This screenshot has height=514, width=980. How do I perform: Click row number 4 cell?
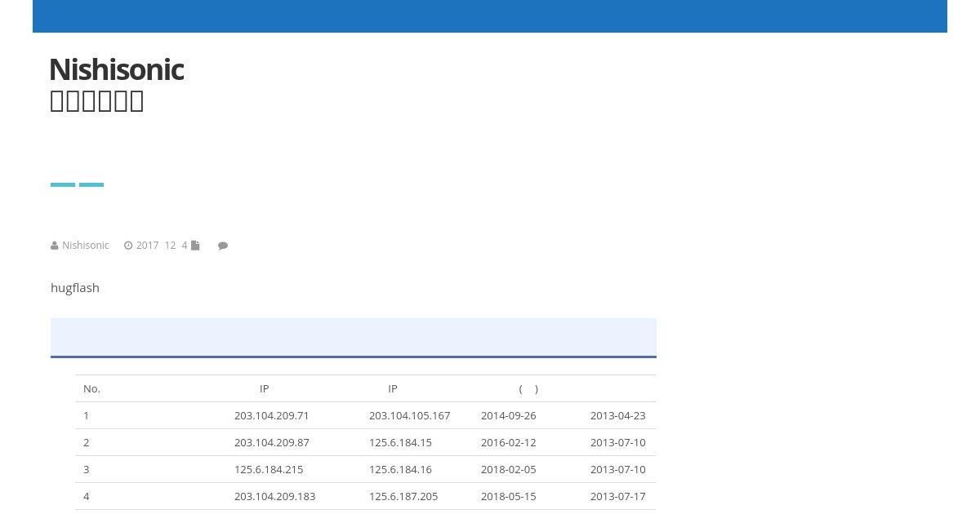pyautogui.click(x=87, y=497)
